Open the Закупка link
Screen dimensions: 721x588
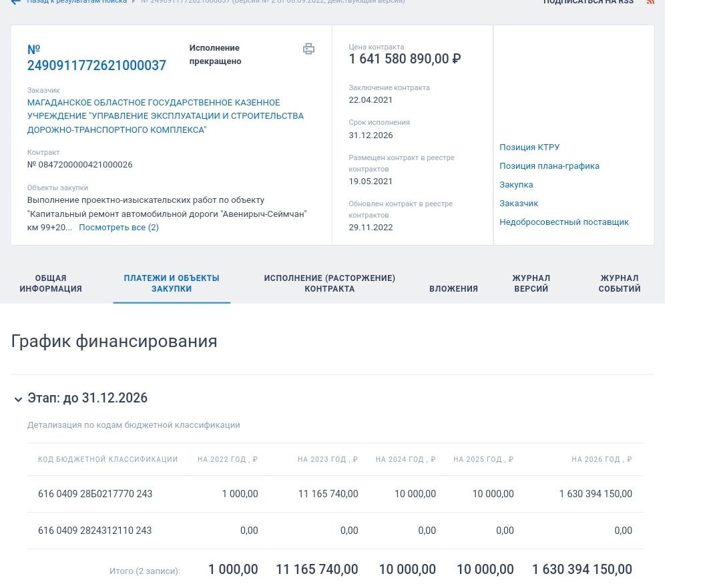click(x=516, y=184)
